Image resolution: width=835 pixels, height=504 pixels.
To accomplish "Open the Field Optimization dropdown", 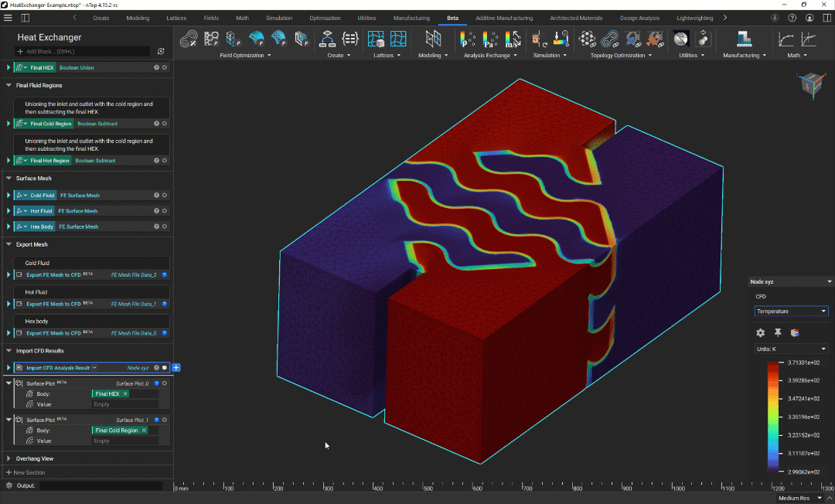I will (x=246, y=56).
